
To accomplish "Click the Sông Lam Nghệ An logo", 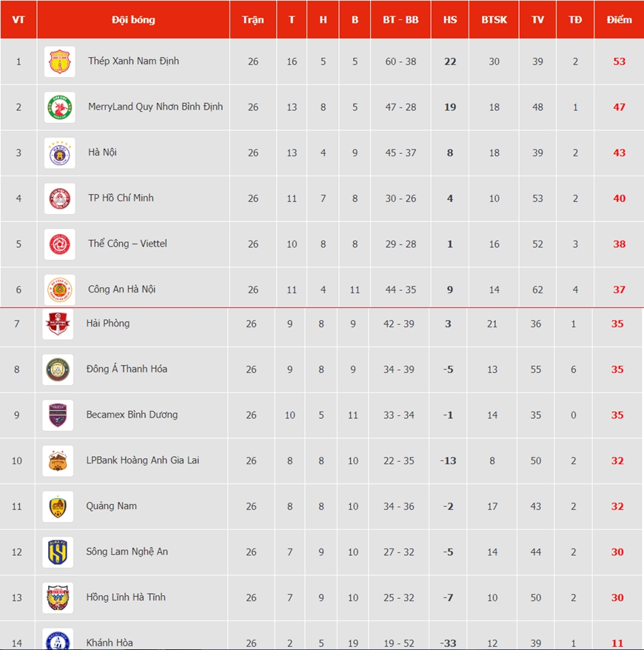I will (58, 552).
